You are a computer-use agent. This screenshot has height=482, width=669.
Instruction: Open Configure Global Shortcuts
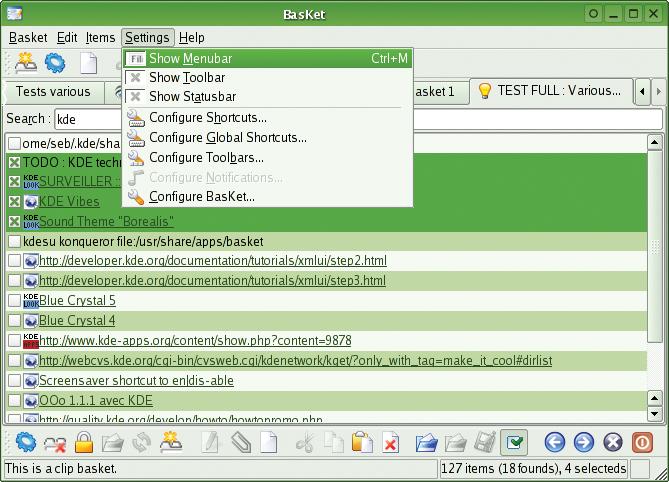coord(267,138)
